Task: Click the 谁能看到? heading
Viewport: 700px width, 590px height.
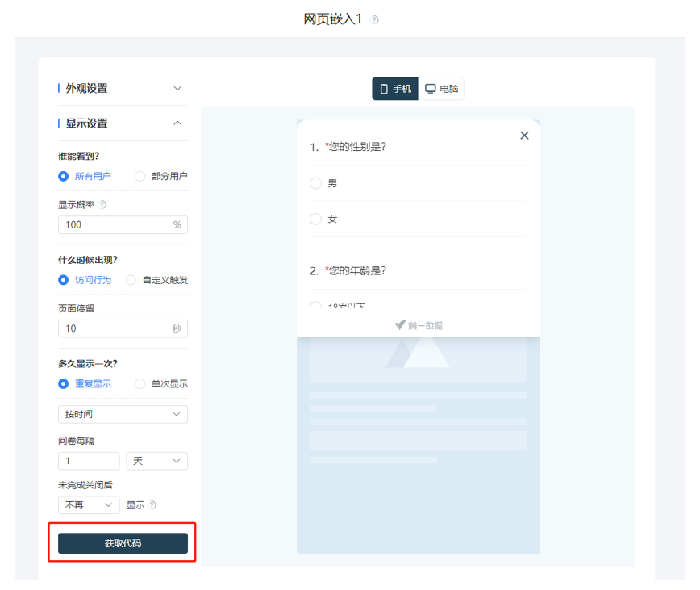Action: tap(78, 156)
